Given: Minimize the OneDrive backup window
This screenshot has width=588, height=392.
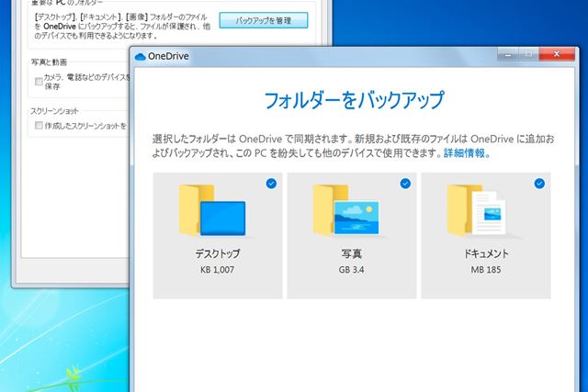Looking at the screenshot, I should click(x=507, y=54).
